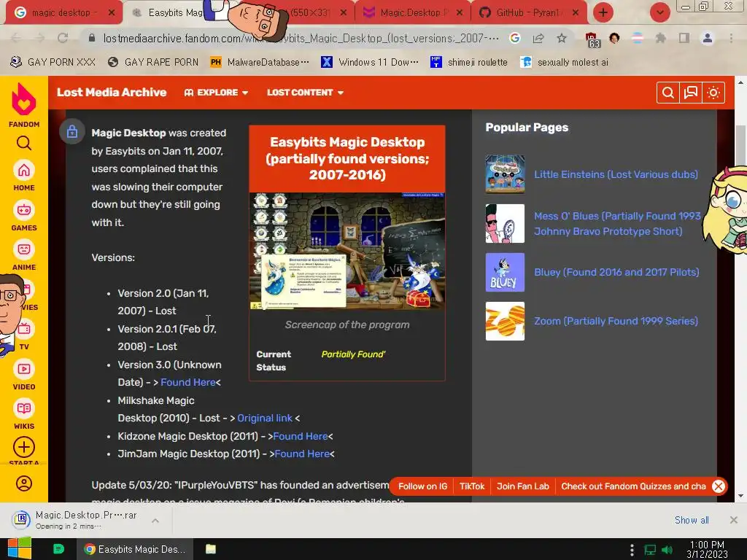
Task: Reload the page
Action: (x=63, y=38)
